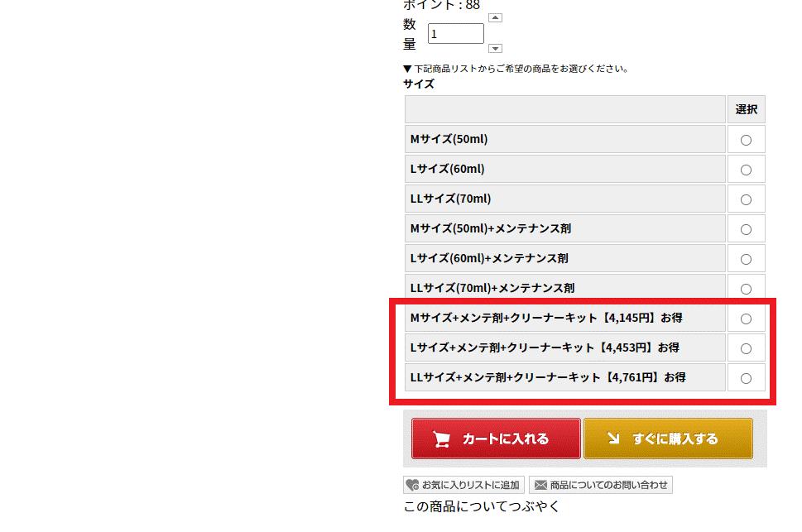Add to favorites via お気に入りリストに追加
This screenshot has height=532, width=802.
click(x=463, y=485)
